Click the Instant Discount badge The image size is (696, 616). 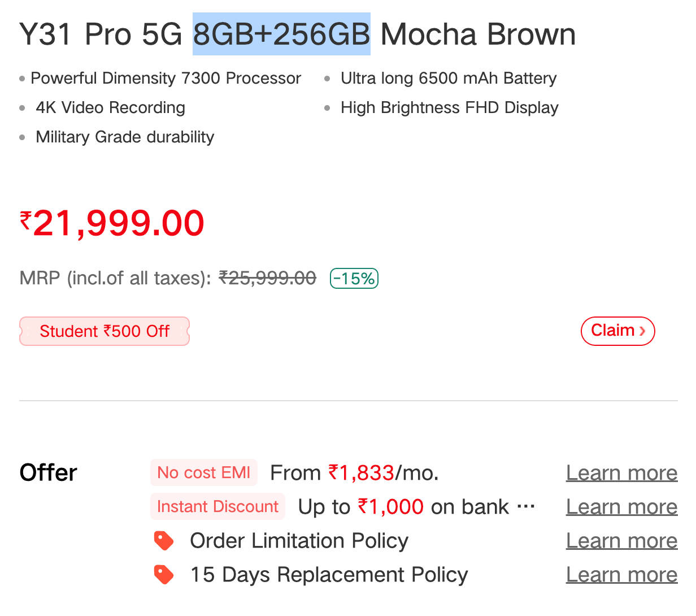point(217,506)
